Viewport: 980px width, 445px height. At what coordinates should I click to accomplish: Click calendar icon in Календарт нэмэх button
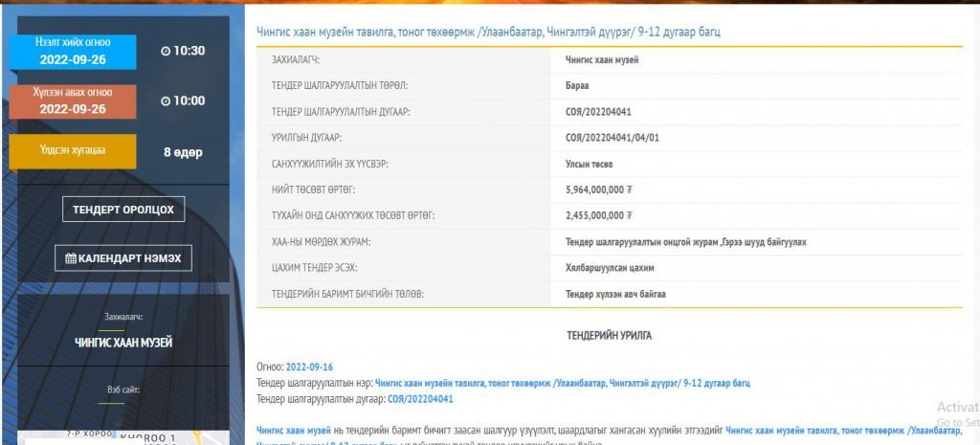71,258
